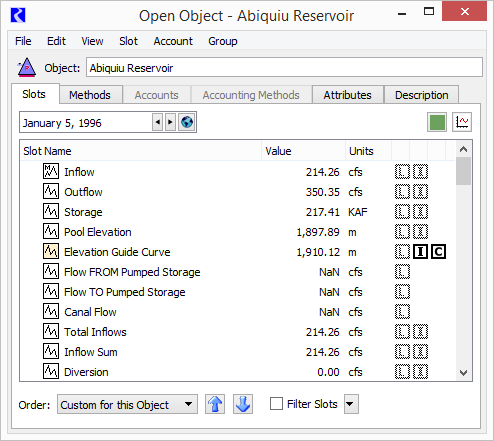Enable the Filter Slots checkbox
This screenshot has width=494, height=441.
tap(276, 403)
